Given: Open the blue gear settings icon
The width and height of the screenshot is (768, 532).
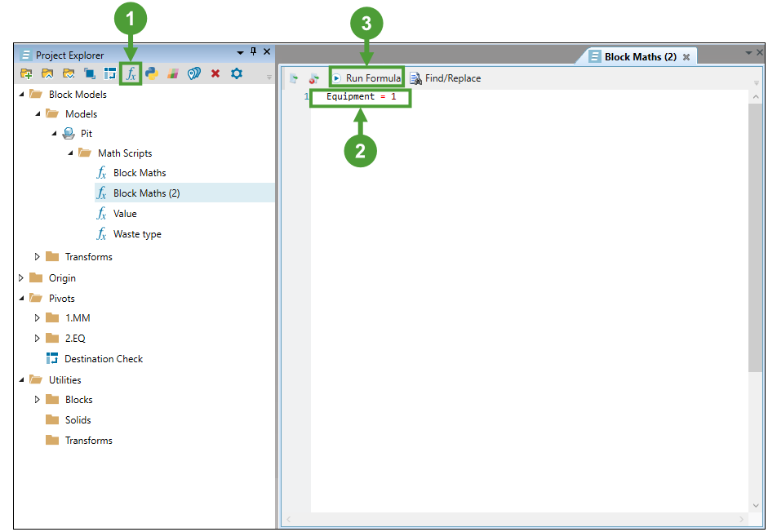Looking at the screenshot, I should (237, 74).
